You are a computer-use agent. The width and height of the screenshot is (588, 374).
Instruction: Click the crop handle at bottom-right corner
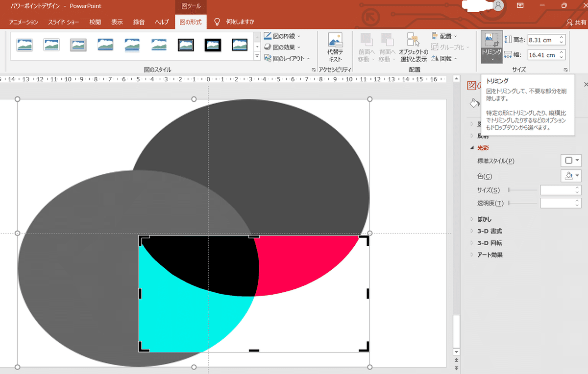[x=365, y=348]
